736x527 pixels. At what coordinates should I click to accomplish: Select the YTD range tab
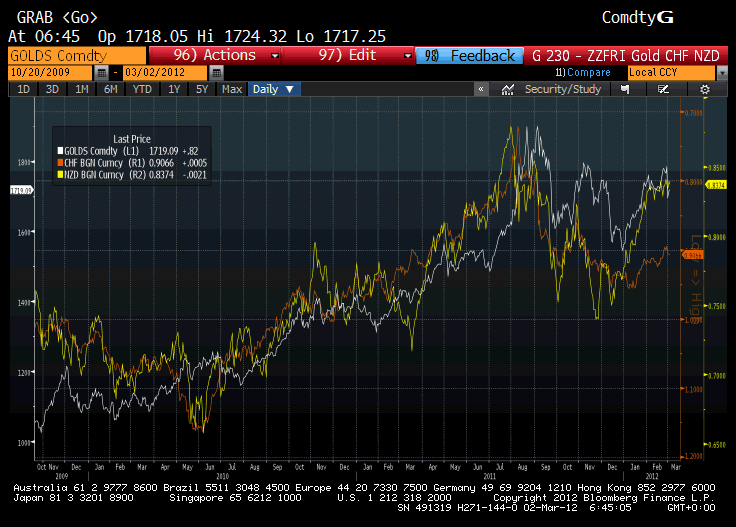(x=142, y=89)
